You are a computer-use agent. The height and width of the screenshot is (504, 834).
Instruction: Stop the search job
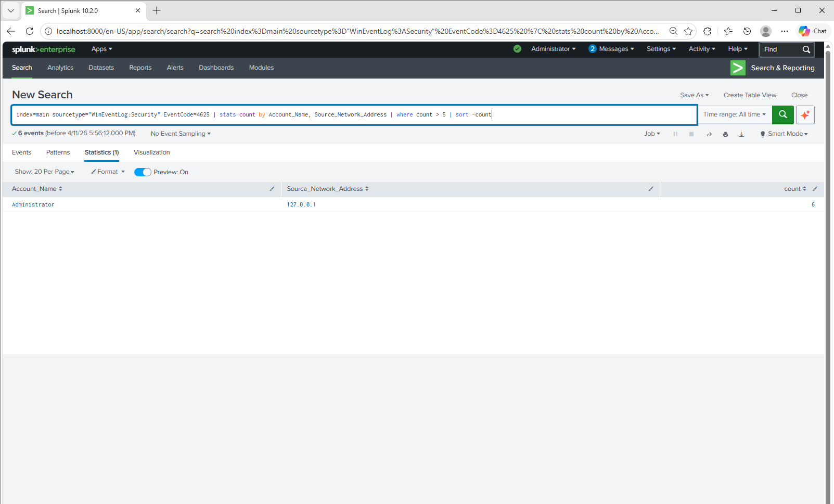pyautogui.click(x=691, y=134)
